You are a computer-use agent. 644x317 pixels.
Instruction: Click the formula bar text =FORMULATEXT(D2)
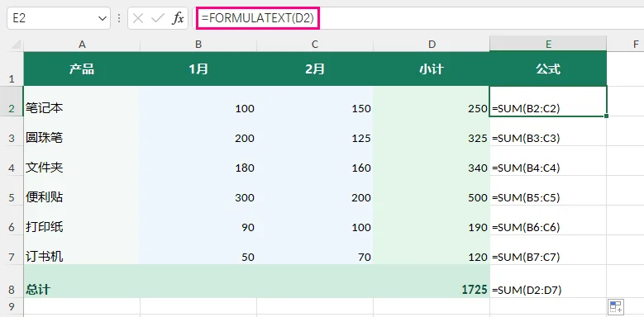(258, 18)
